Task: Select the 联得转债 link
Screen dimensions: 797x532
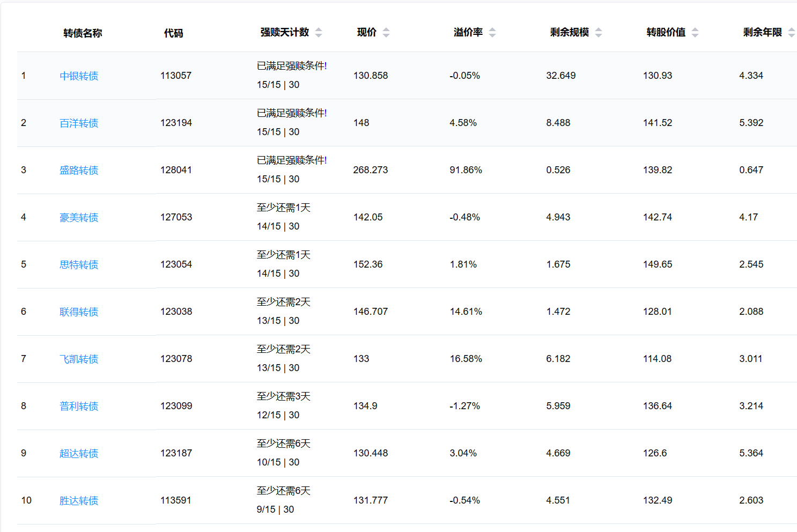Action: point(79,312)
